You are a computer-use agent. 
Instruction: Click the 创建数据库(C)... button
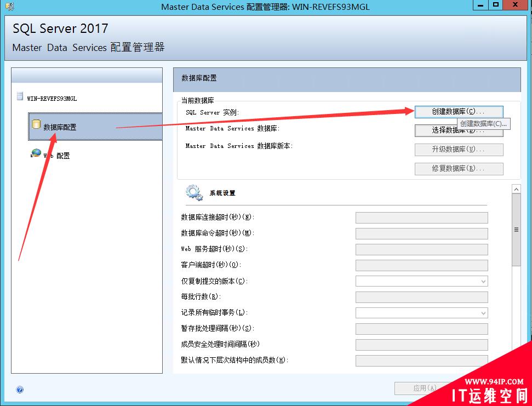tap(459, 112)
